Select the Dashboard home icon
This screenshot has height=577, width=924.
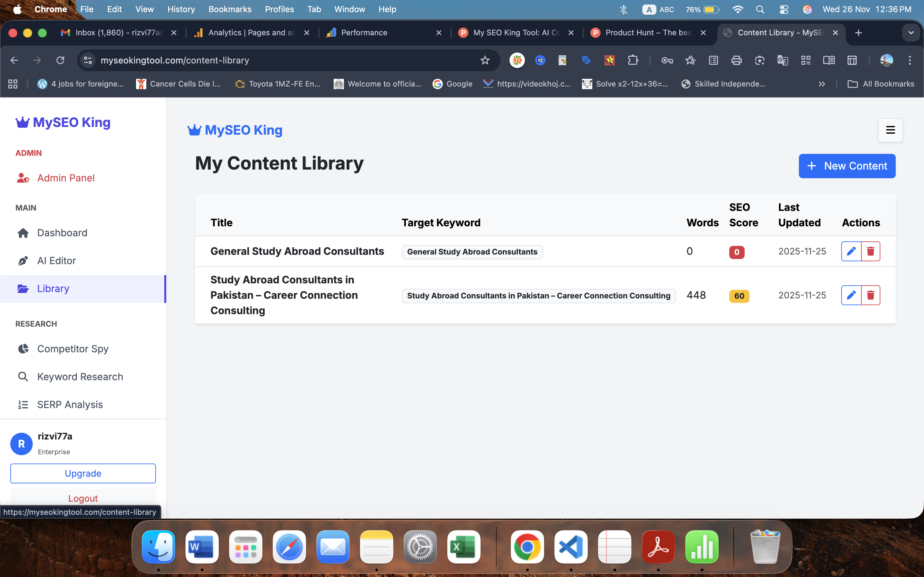point(23,232)
